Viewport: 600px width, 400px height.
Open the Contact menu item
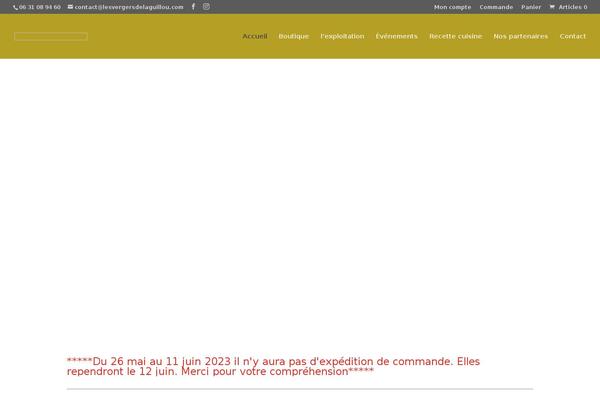pyautogui.click(x=572, y=36)
